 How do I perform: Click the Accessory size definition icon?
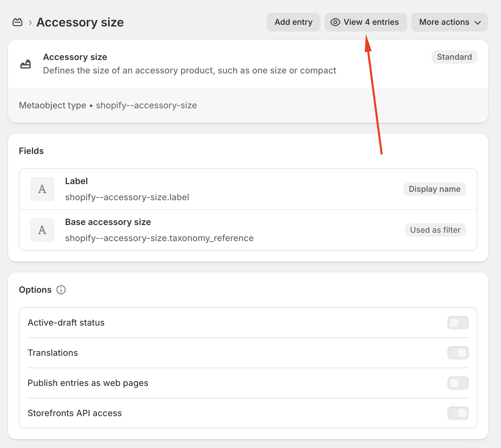tap(25, 64)
